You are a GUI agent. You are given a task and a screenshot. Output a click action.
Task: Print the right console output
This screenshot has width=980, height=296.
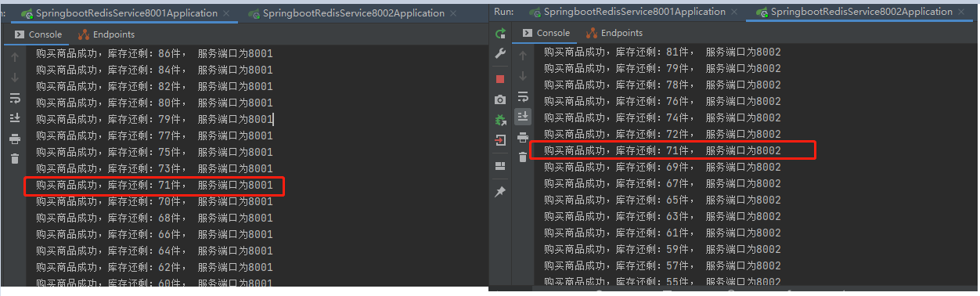(522, 138)
